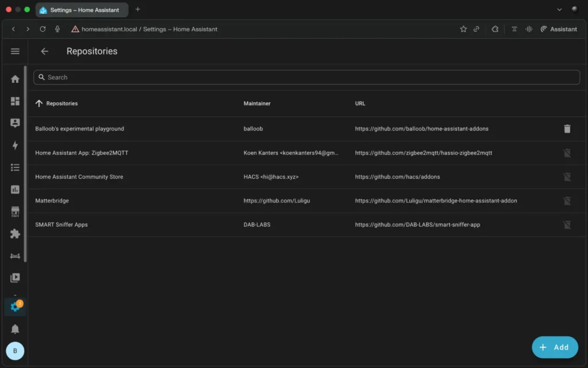Open the dashboard grid icon in sidebar
Screen dimensions: 588x368
(15, 101)
